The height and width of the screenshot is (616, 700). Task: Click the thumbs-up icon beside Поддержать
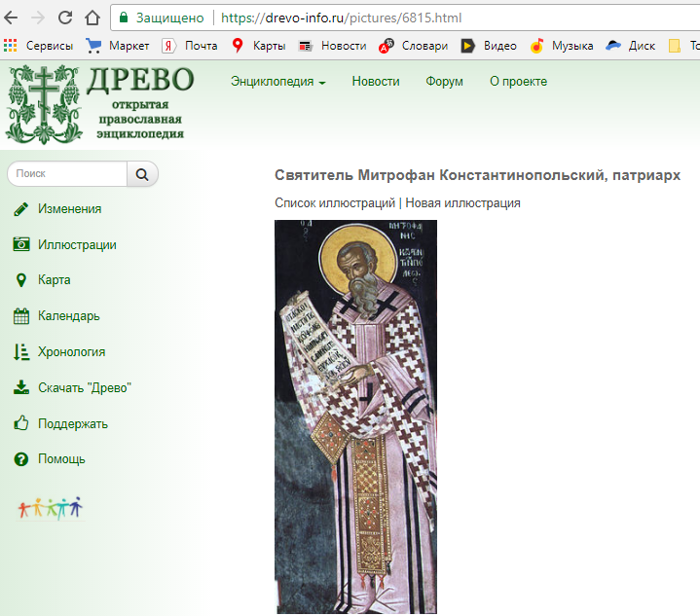click(x=21, y=422)
